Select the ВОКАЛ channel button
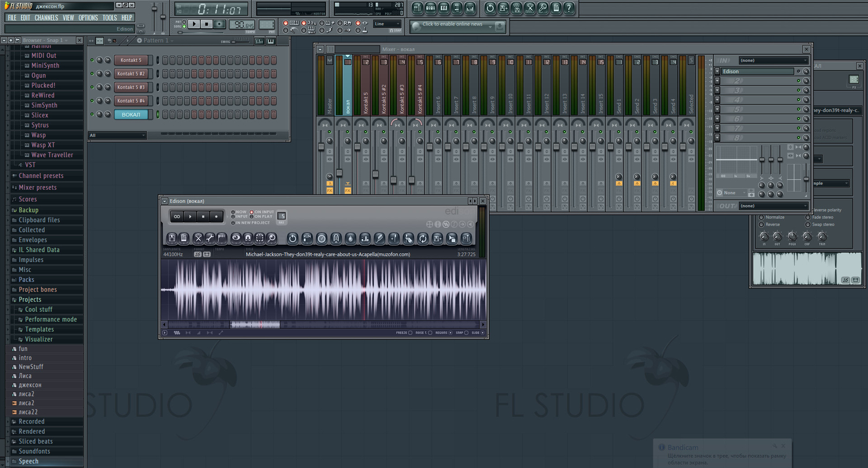 [131, 114]
